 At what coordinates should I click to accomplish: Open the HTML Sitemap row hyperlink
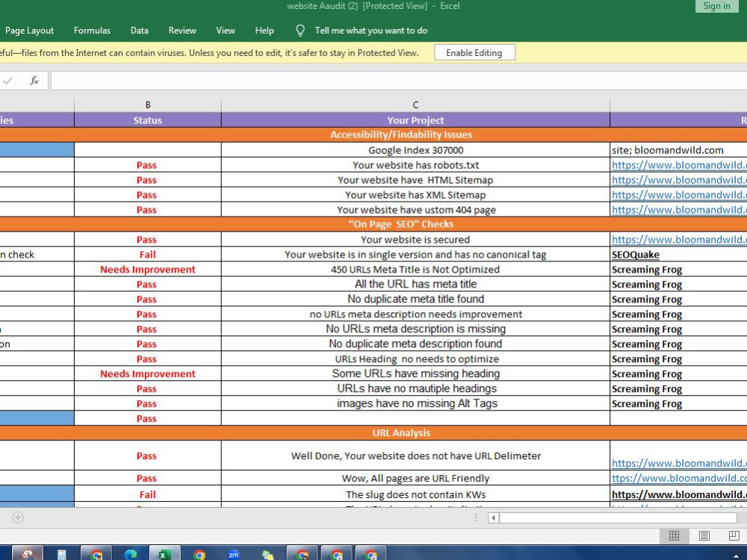tap(679, 180)
